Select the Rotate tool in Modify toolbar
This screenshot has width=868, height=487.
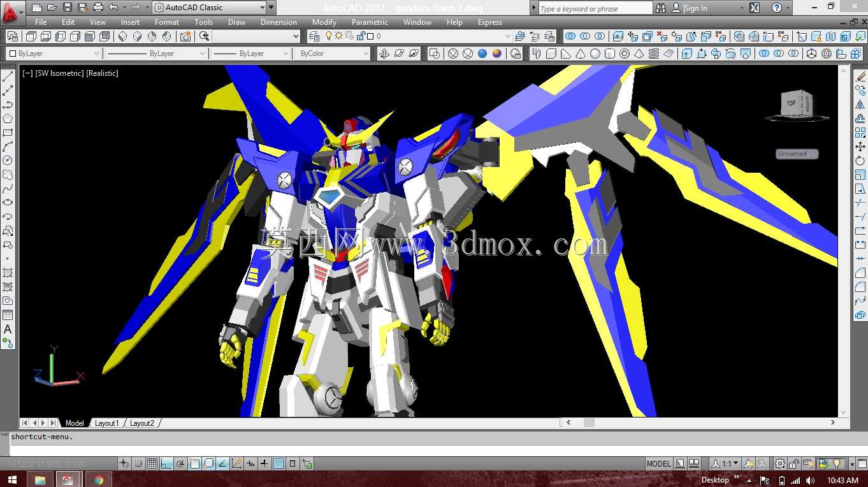tap(860, 161)
